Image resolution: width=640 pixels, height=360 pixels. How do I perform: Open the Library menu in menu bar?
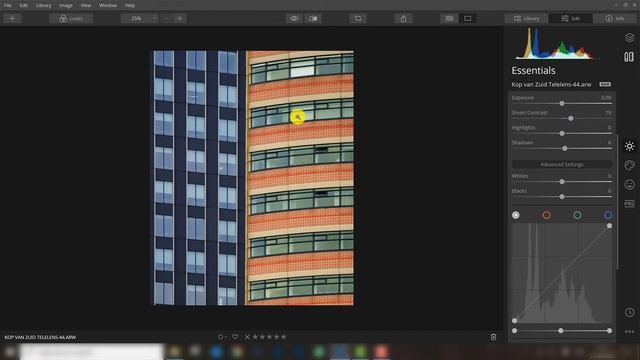[x=43, y=5]
